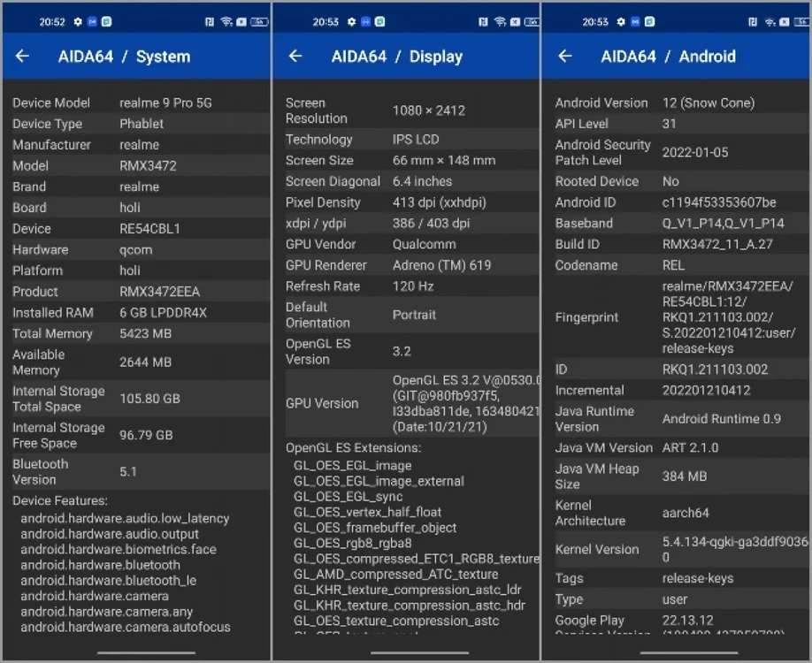Tap the teal notification icon in the System screen status bar
The width and height of the screenshot is (812, 663).
pos(107,22)
